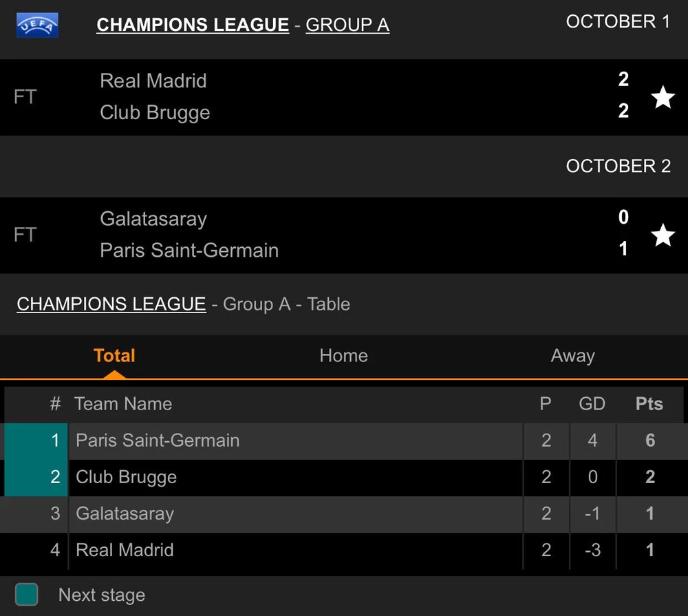Click the Team Name column header
Viewport: 688px width, 616px height.
pyautogui.click(x=123, y=404)
